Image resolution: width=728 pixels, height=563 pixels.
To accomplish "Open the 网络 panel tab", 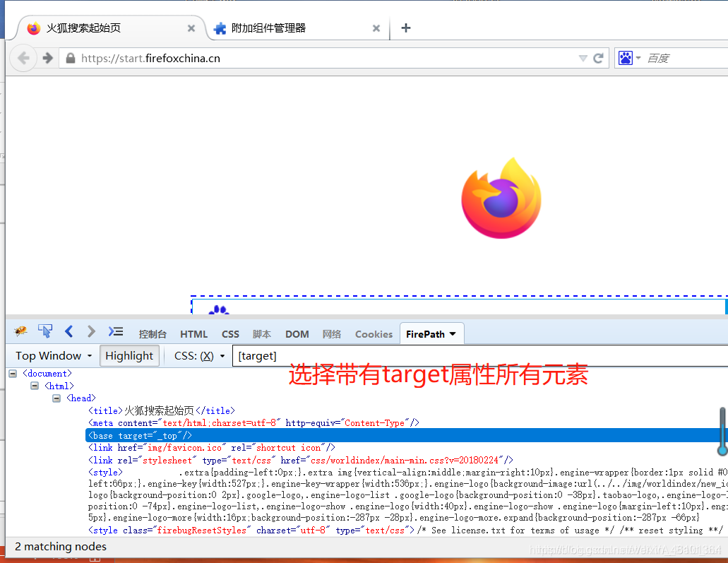I will (331, 334).
